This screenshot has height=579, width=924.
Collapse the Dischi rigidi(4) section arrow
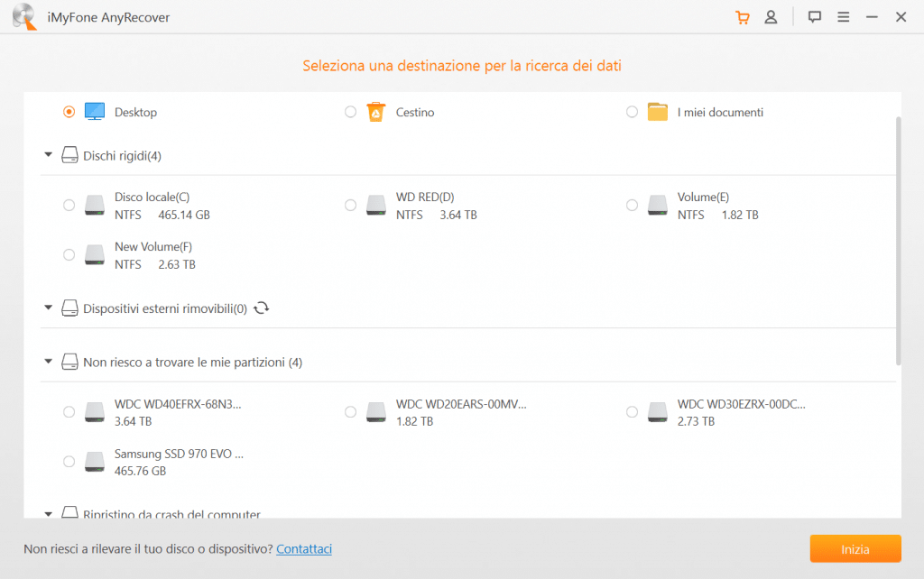49,155
